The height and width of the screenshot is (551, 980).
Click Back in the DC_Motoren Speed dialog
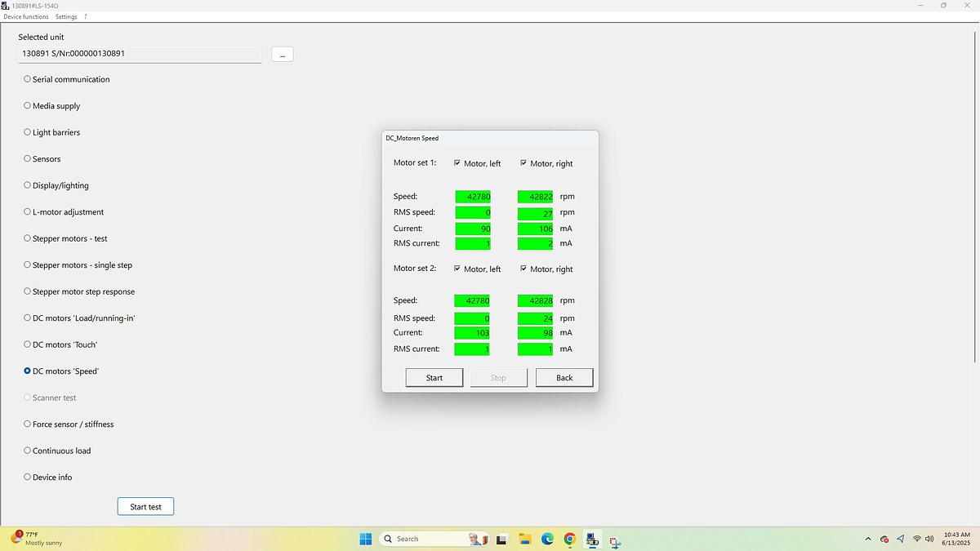coord(564,377)
